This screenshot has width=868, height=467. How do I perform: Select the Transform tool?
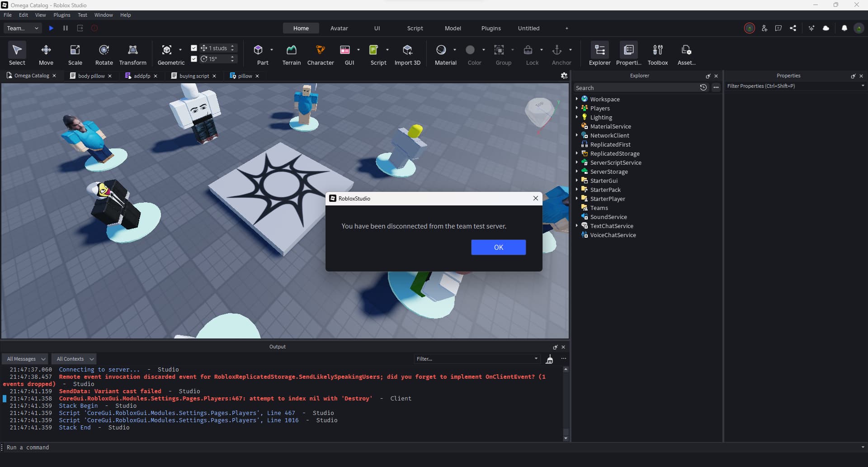point(133,54)
